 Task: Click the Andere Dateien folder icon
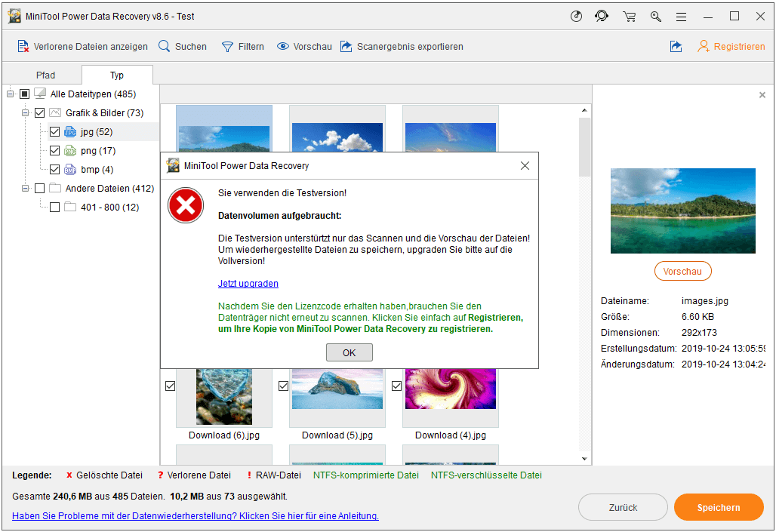click(55, 188)
